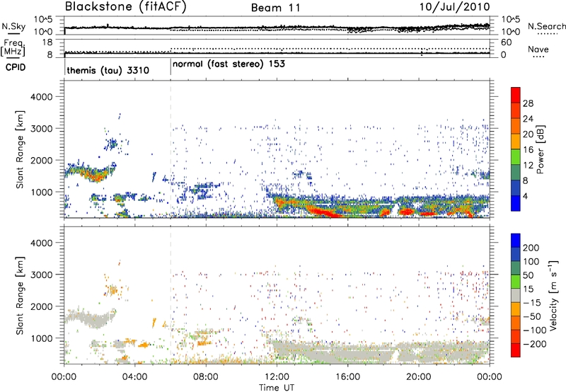Click the CPID label
Viewport: 566px width, 392px height.
(16, 67)
